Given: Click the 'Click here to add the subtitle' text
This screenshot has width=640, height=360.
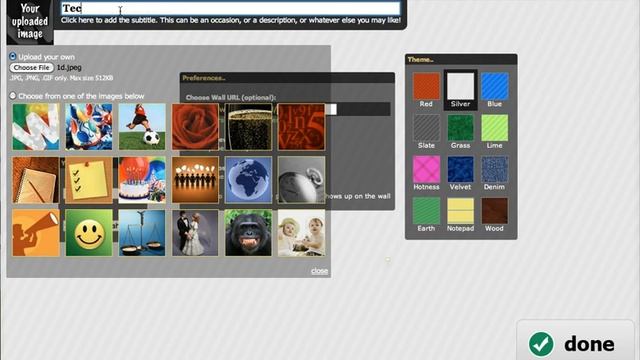Looking at the screenshot, I should point(231,20).
